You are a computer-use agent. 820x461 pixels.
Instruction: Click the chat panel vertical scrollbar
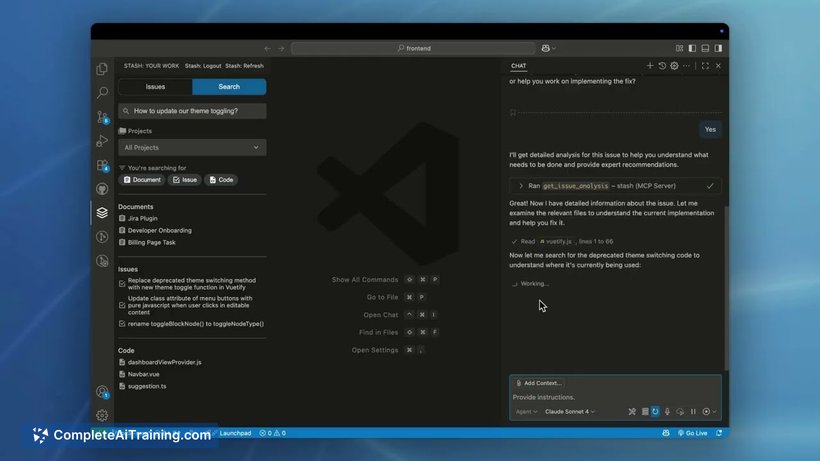click(x=726, y=287)
